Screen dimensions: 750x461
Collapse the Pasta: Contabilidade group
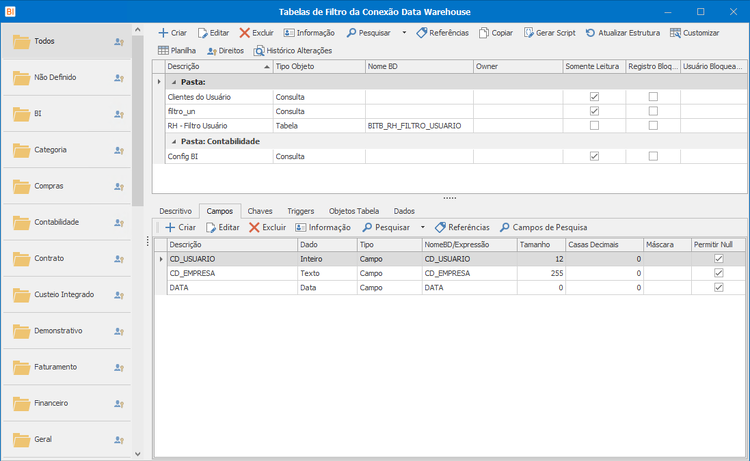pos(174,142)
